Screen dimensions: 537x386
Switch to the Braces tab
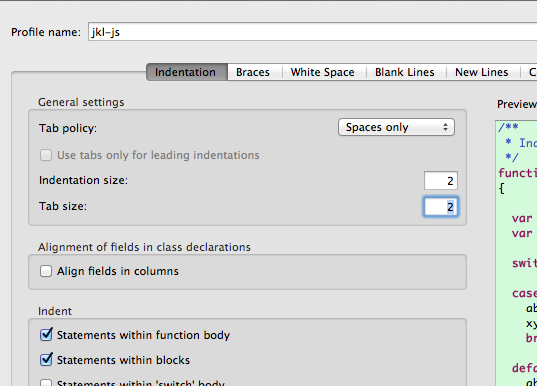[255, 72]
